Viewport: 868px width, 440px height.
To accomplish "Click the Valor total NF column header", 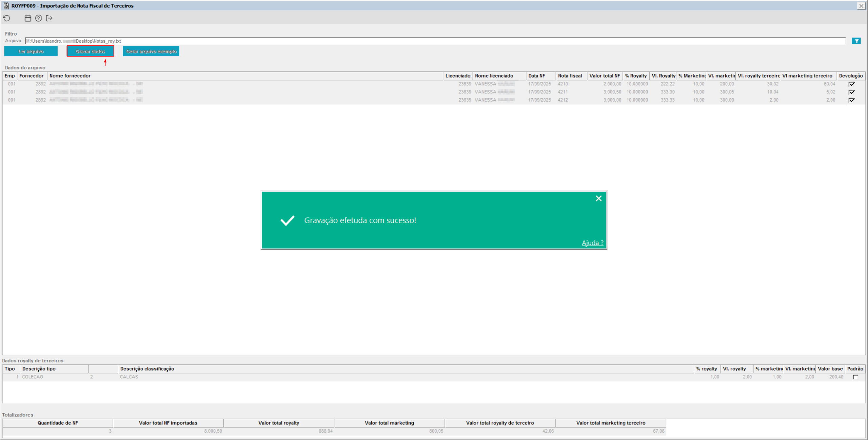I will pyautogui.click(x=604, y=76).
